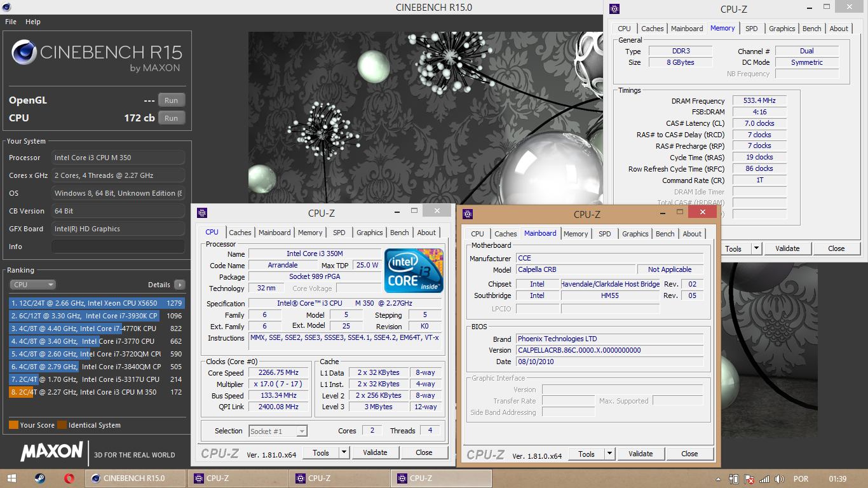Click the Cinebench R15 sphere logo
This screenshot has height=488, width=868.
(x=24, y=52)
